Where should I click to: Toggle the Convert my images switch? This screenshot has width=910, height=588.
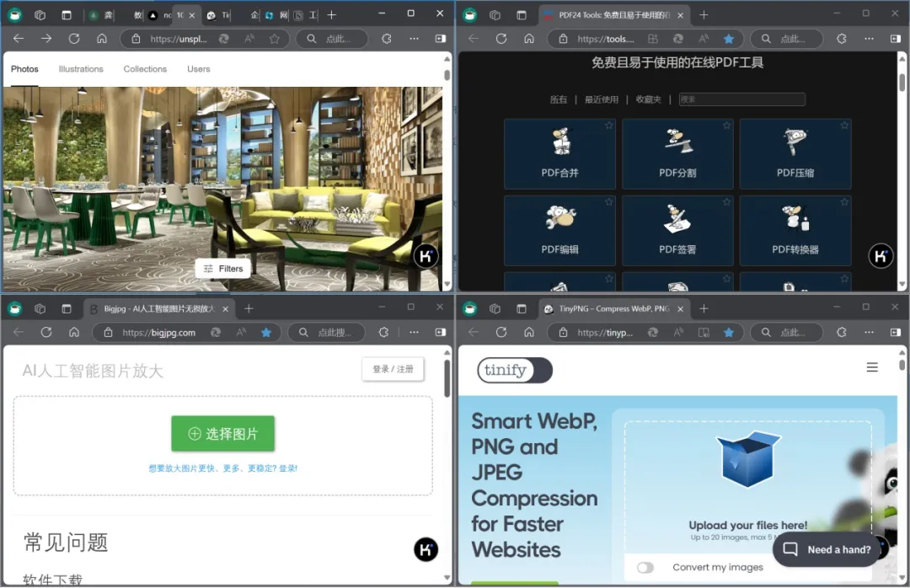(x=645, y=568)
